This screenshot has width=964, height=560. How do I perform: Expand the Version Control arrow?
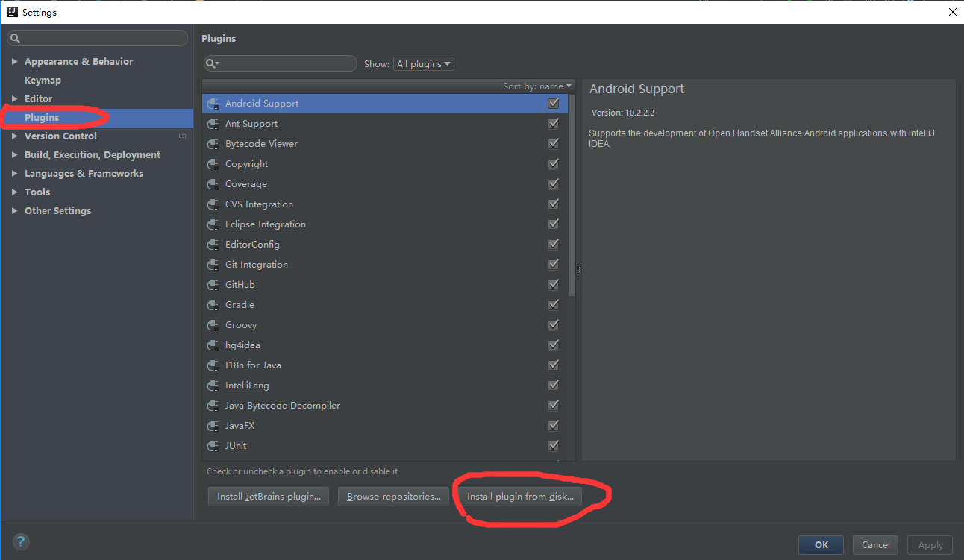click(x=14, y=136)
